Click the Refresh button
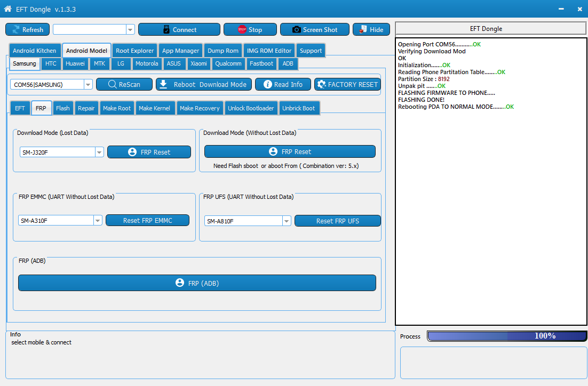 tap(27, 30)
